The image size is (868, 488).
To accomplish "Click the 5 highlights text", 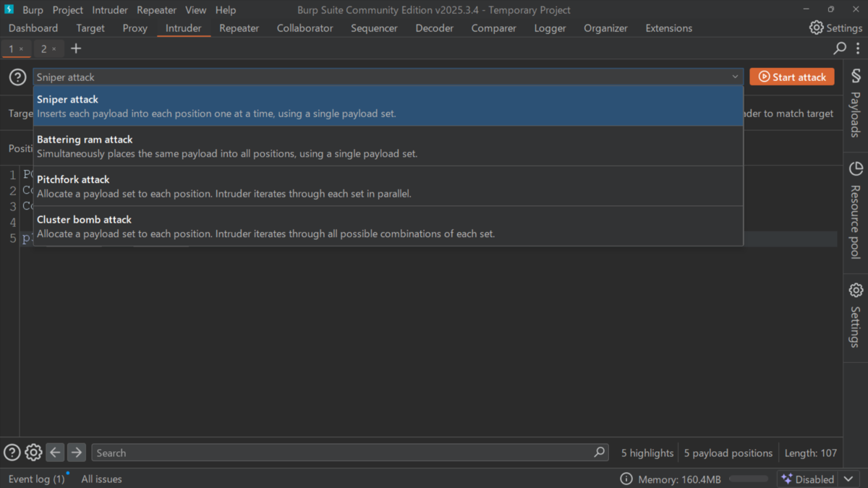I will point(647,453).
